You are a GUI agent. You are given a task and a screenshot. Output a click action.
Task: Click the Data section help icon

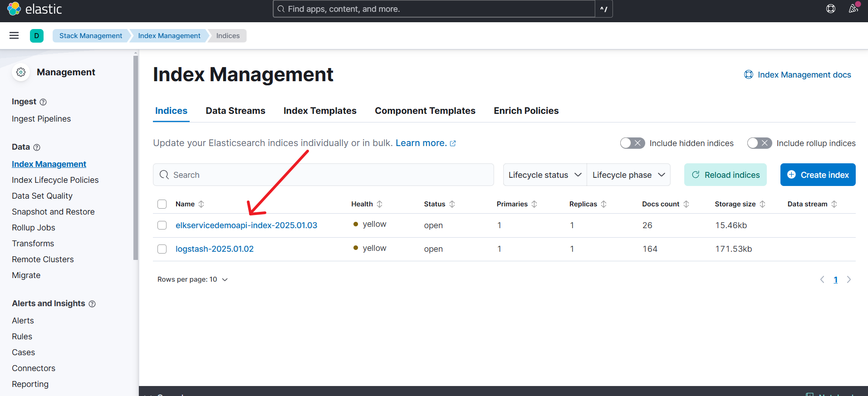click(37, 147)
